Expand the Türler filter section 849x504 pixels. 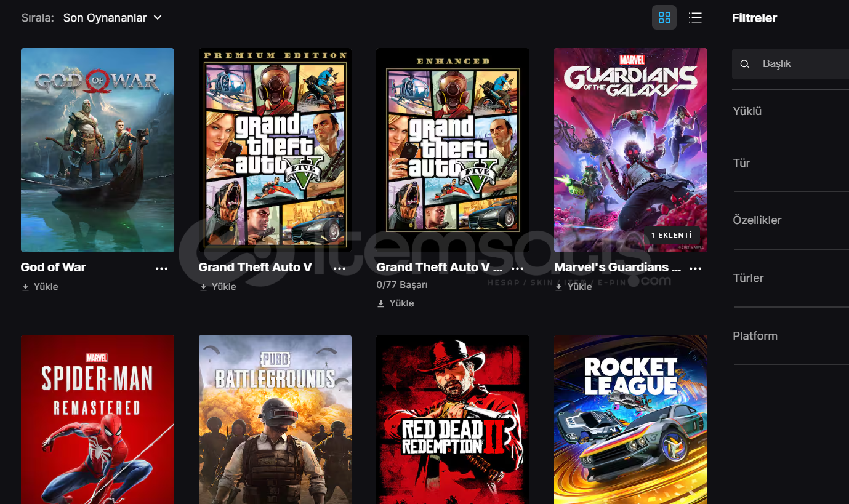(791, 278)
